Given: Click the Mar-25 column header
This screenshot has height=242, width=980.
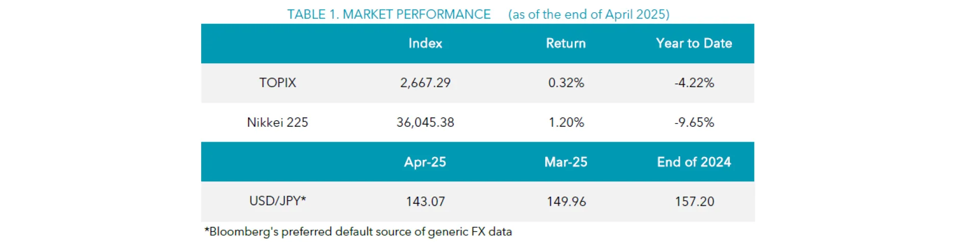Looking at the screenshot, I should point(566,162).
